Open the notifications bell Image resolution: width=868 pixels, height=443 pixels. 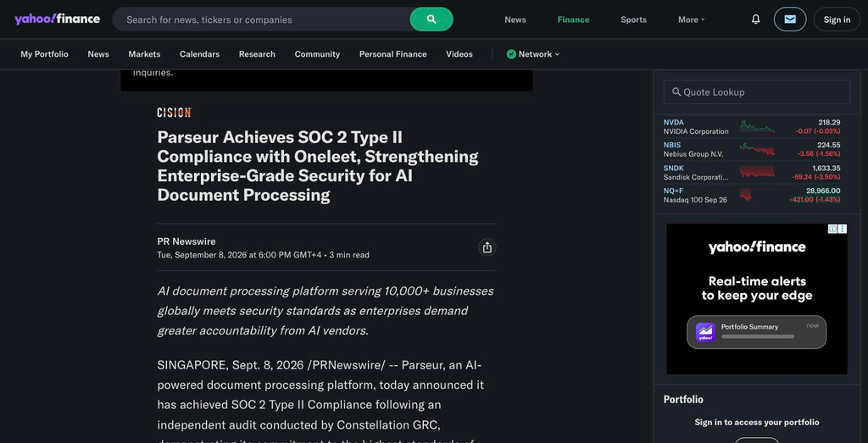pyautogui.click(x=755, y=19)
